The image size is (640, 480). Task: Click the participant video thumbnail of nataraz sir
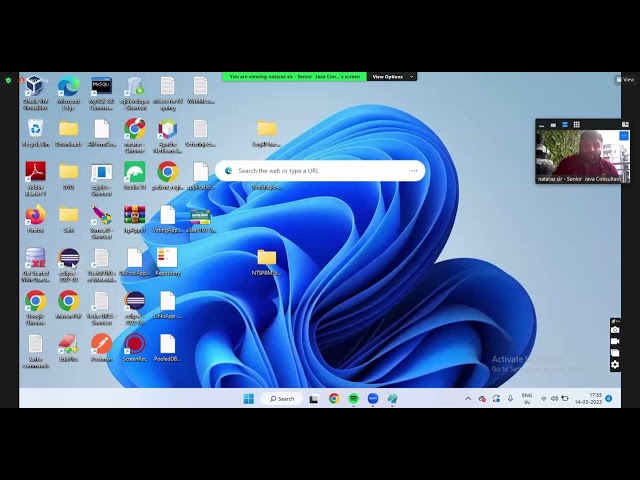582,153
